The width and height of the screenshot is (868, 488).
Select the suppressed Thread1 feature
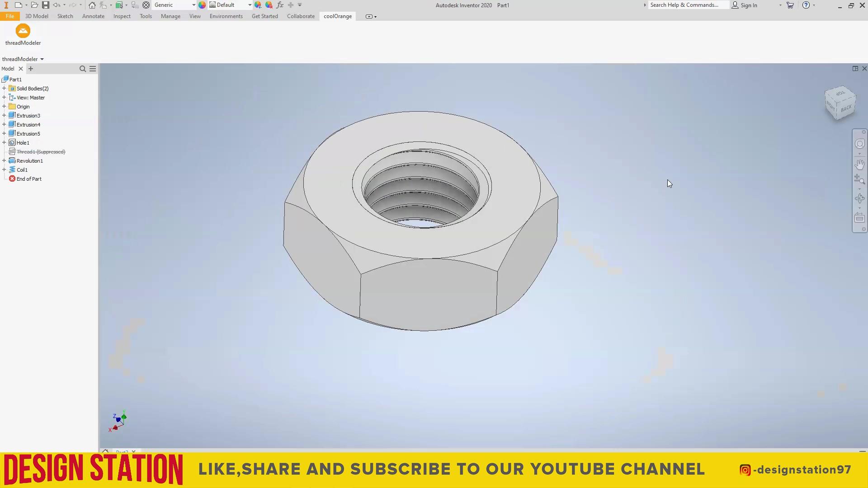point(41,152)
